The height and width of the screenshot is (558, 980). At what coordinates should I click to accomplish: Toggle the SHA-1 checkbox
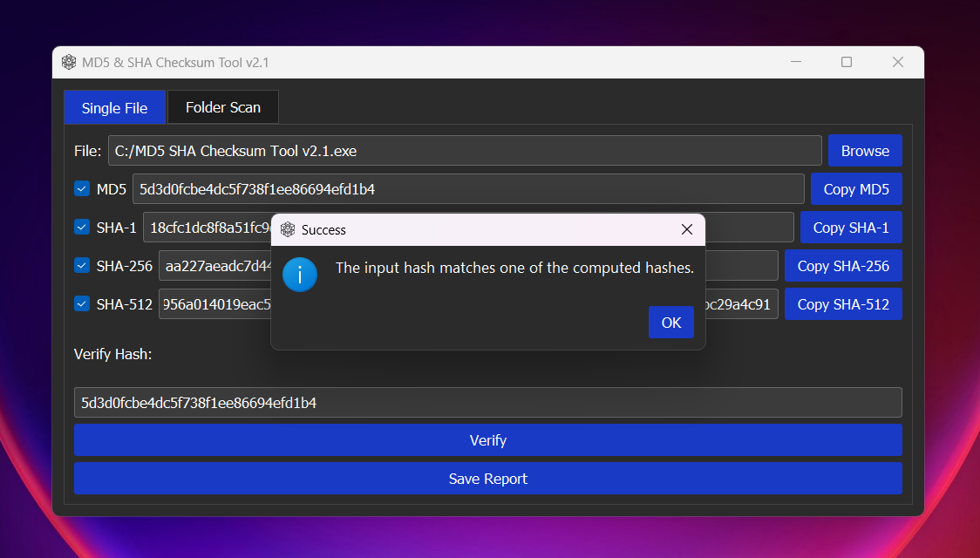tap(82, 228)
